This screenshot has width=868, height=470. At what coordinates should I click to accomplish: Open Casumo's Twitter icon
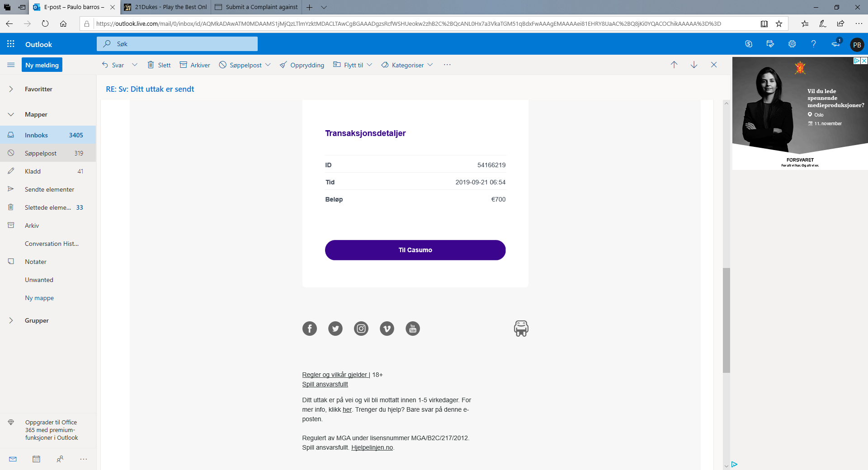point(335,329)
